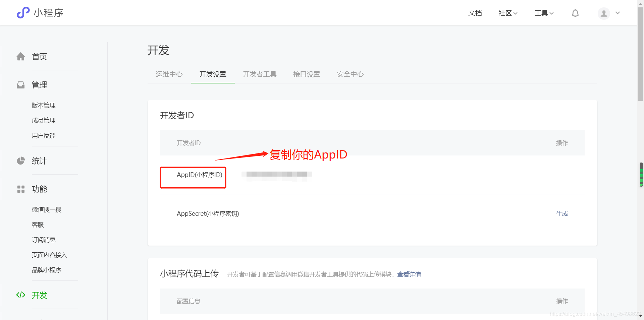The image size is (644, 320).
Task: Go to 首页 in sidebar
Action: pos(40,57)
